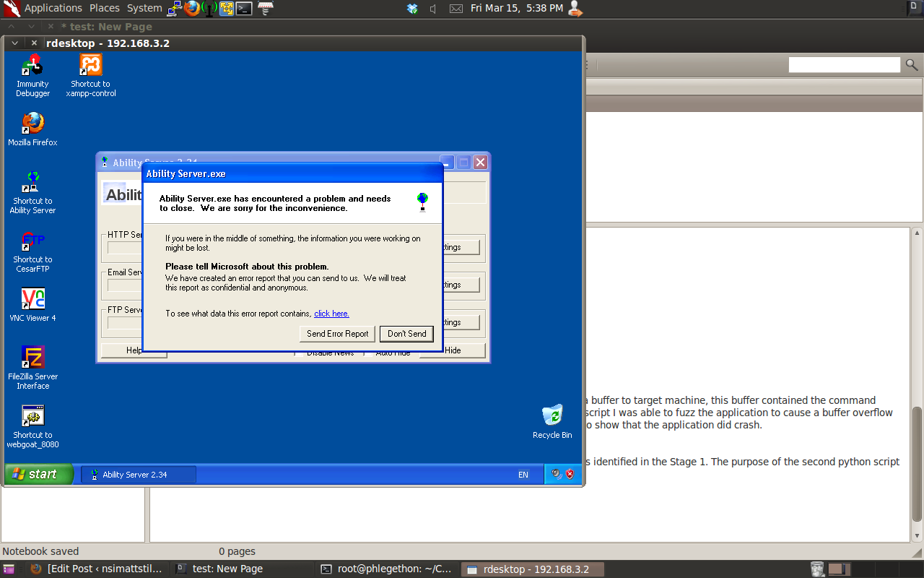Switch to 'test: New Page' taskbar item
Viewport: 924px width, 578px height.
pos(243,569)
